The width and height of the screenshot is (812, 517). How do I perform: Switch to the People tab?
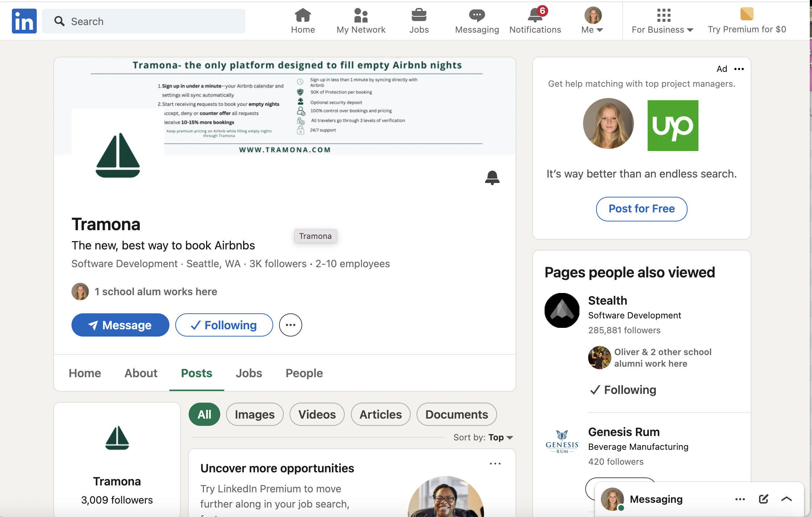304,373
